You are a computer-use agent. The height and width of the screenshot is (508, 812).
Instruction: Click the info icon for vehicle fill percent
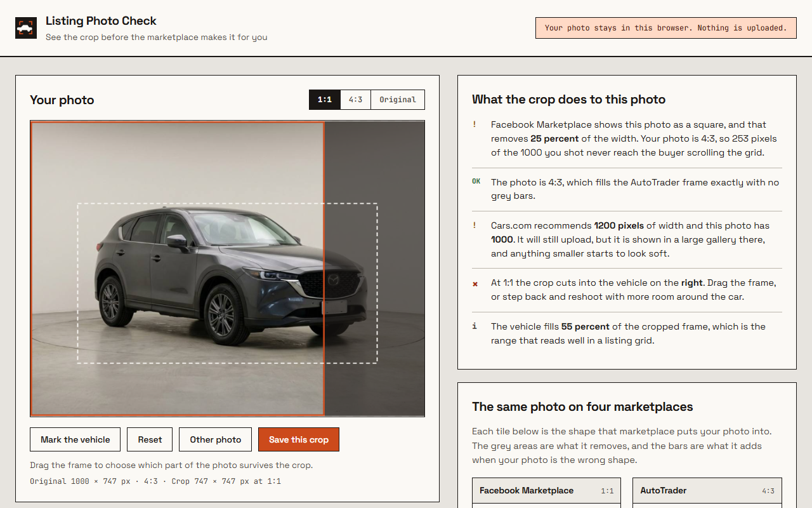pyautogui.click(x=475, y=326)
